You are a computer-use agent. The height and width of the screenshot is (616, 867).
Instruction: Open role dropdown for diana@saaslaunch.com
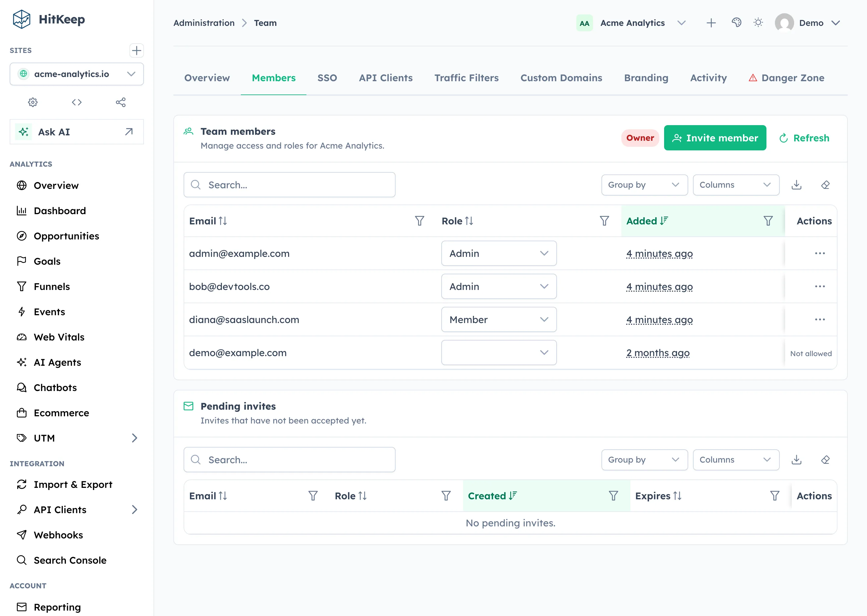coord(499,320)
